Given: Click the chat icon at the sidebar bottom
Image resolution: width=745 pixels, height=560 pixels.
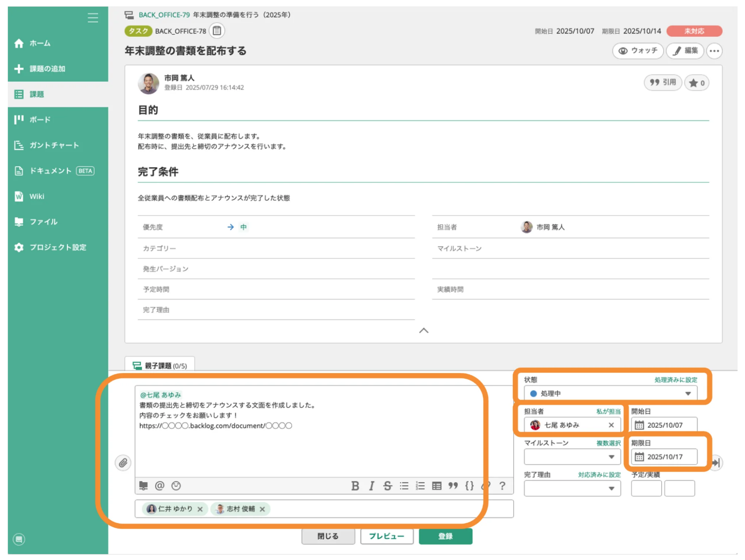Looking at the screenshot, I should click(19, 539).
